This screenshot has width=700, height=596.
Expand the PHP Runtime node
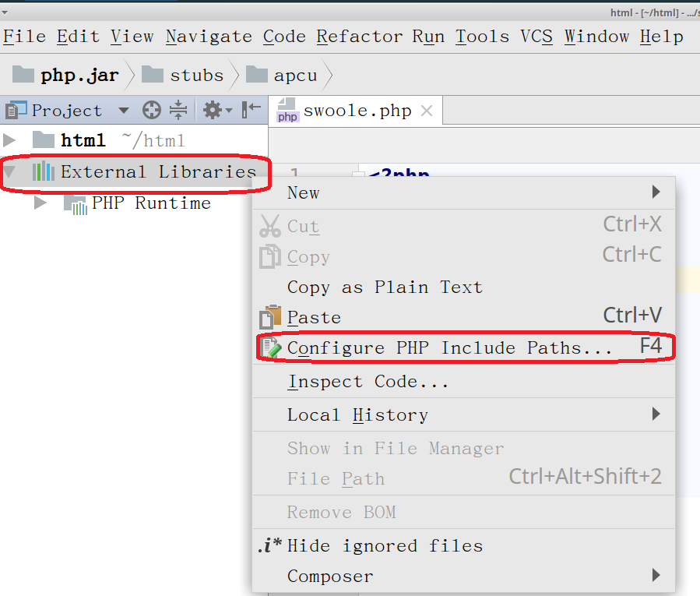[40, 203]
